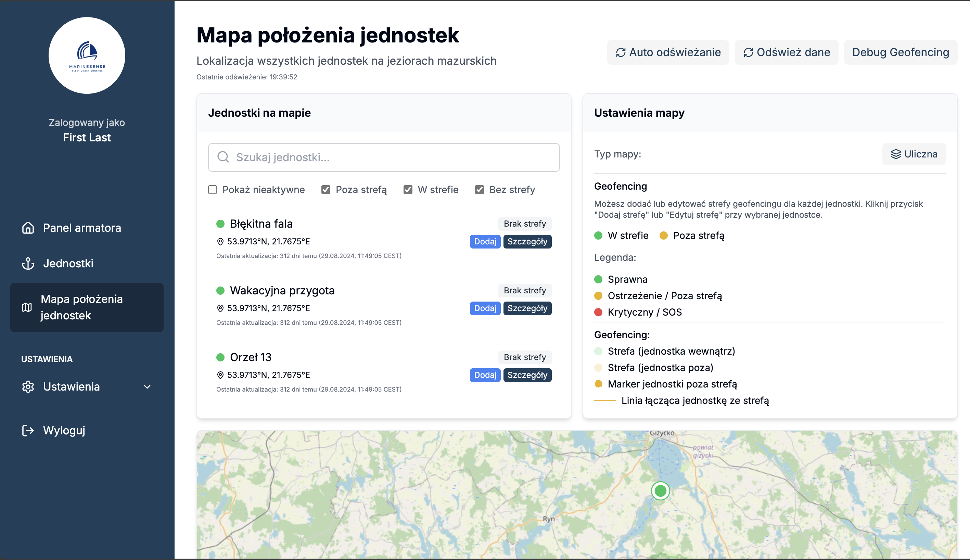Click the Brak strefy badge for Orzeł 13
This screenshot has width=970, height=560.
coord(525,357)
